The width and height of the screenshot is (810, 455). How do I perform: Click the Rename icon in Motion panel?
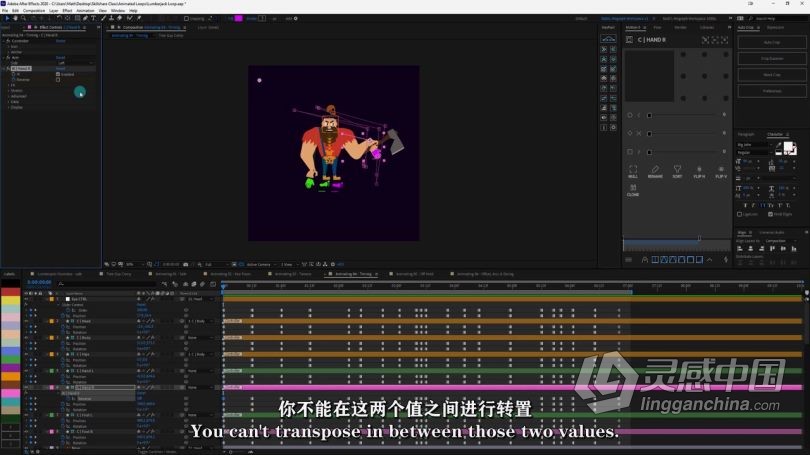(655, 170)
